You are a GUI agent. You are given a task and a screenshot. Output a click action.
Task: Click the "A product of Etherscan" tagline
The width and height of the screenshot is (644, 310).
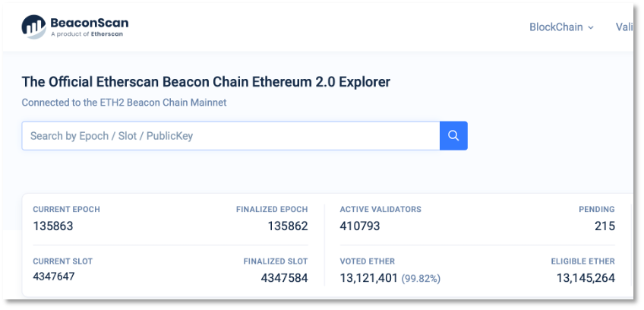(87, 34)
